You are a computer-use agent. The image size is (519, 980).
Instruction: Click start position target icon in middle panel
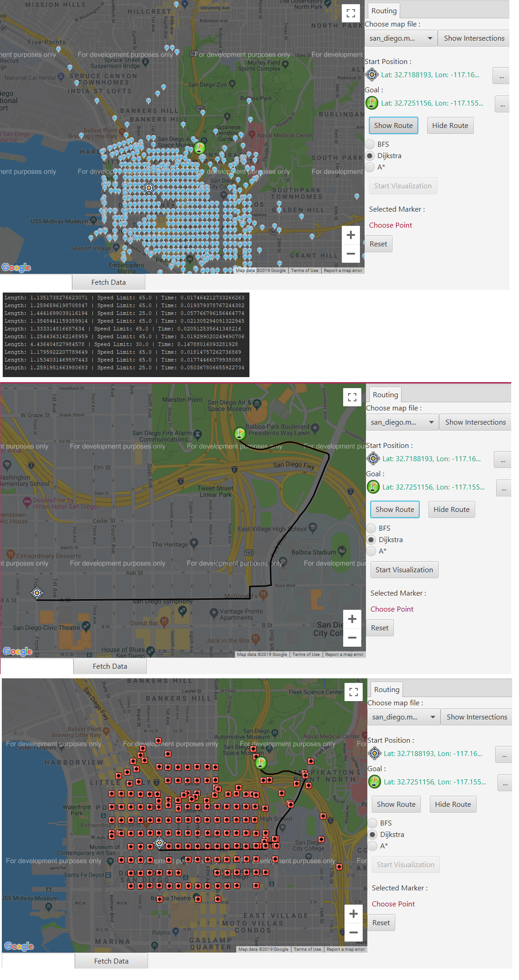tap(373, 458)
